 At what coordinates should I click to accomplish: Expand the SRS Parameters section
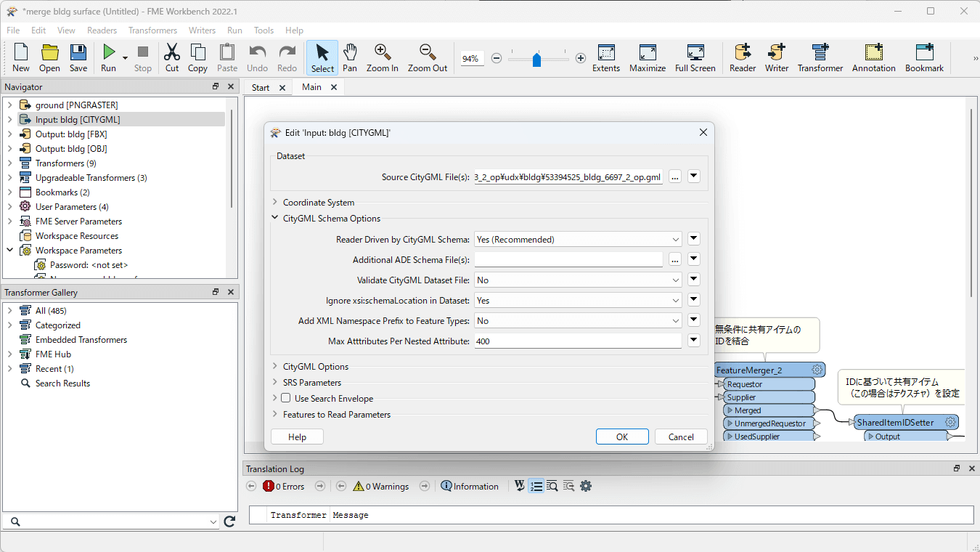275,383
